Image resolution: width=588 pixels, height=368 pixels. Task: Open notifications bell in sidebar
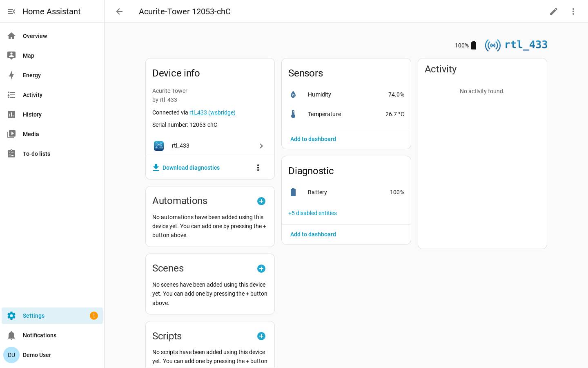click(11, 335)
